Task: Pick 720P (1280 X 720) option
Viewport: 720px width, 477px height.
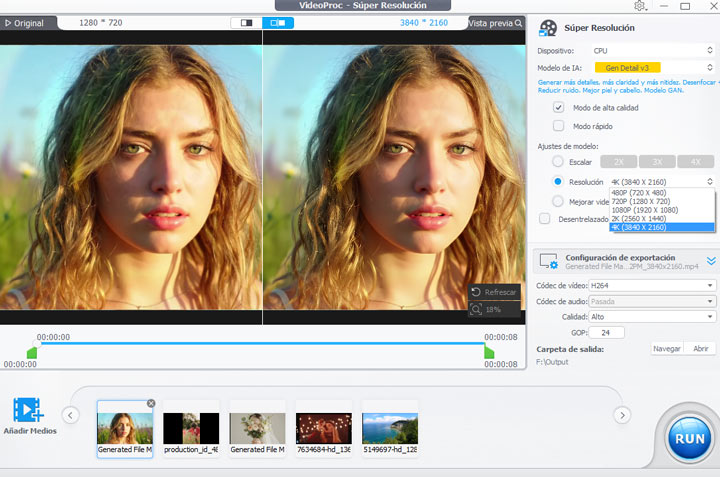Action: tap(662, 202)
